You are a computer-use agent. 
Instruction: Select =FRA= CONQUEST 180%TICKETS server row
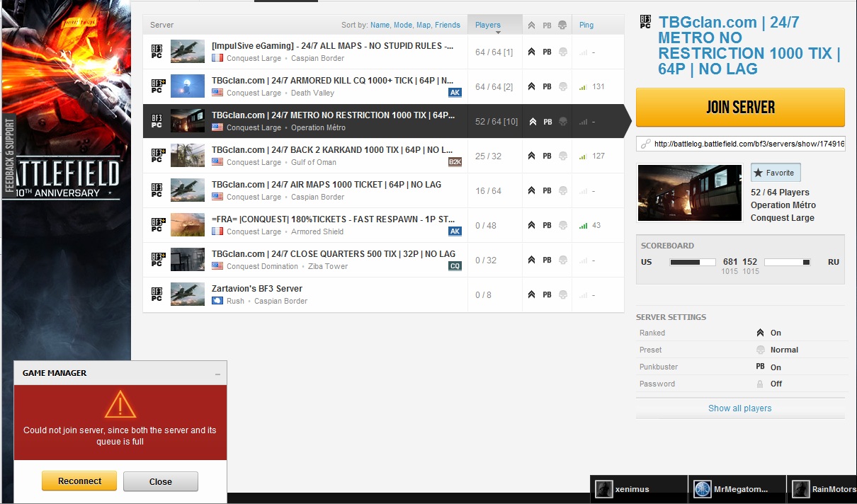tap(383, 225)
